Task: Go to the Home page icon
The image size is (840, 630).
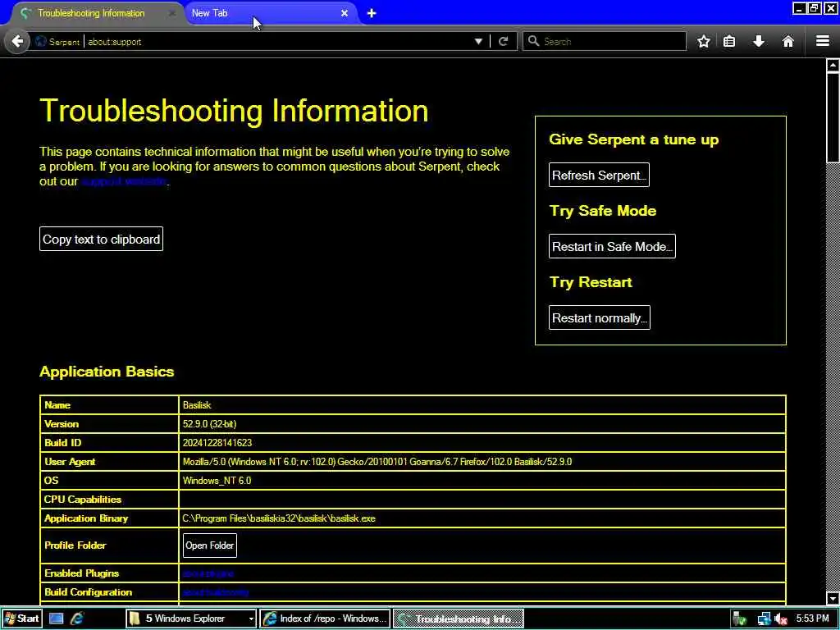Action: tap(788, 41)
